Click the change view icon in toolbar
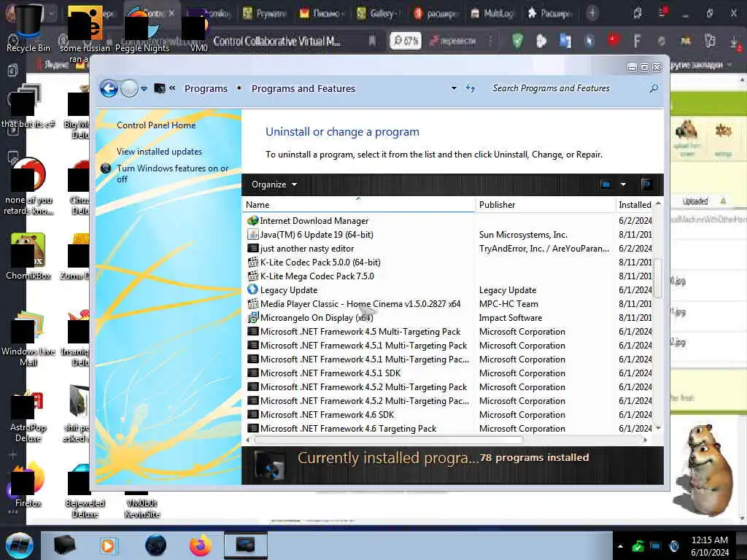 (606, 184)
